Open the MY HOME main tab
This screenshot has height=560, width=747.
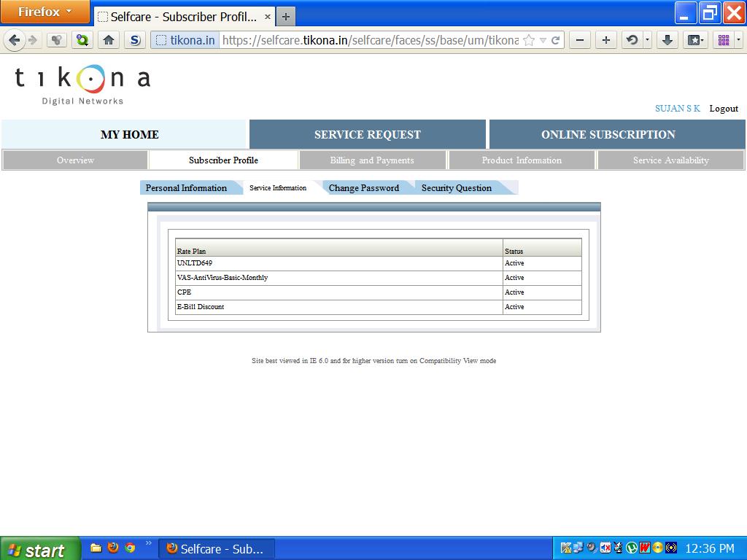(124, 134)
